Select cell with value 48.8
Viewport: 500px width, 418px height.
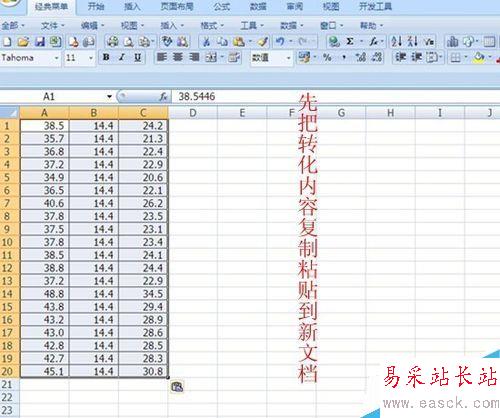point(45,294)
